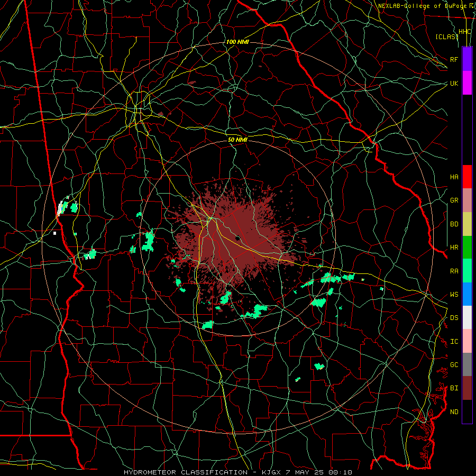Click the WS blue legend swatch
The width and height of the screenshot is (476, 476).
tap(467, 294)
